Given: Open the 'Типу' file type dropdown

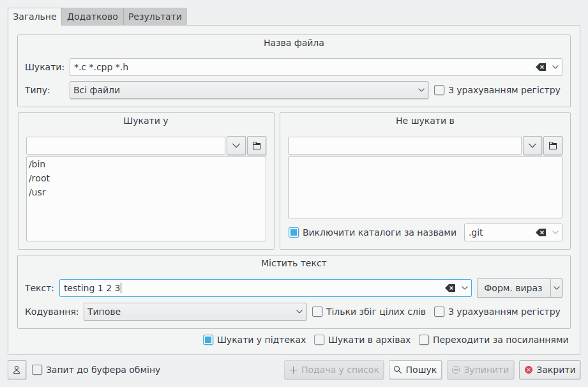Looking at the screenshot, I should [248, 90].
